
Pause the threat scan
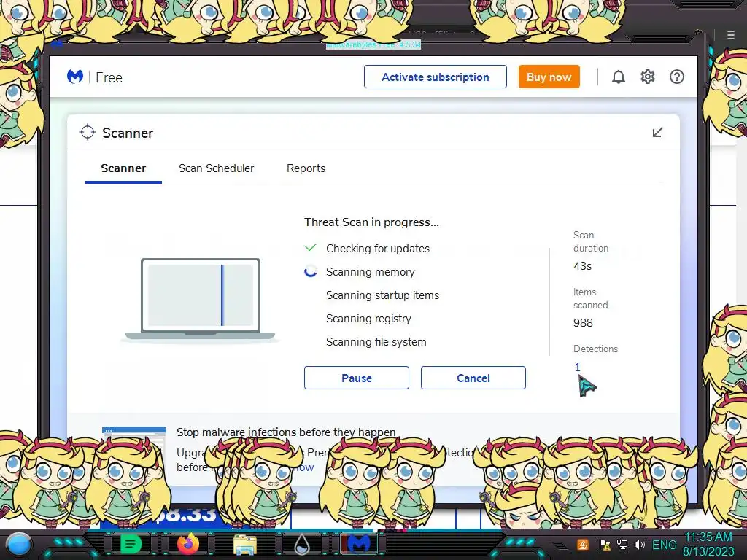click(356, 378)
